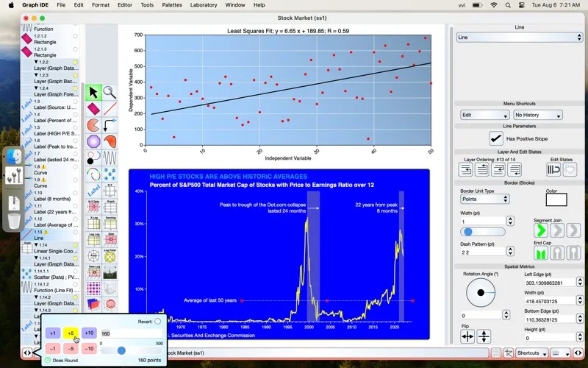Toggle the Does Round option
Viewport: 588px width, 368px height.
[48, 360]
